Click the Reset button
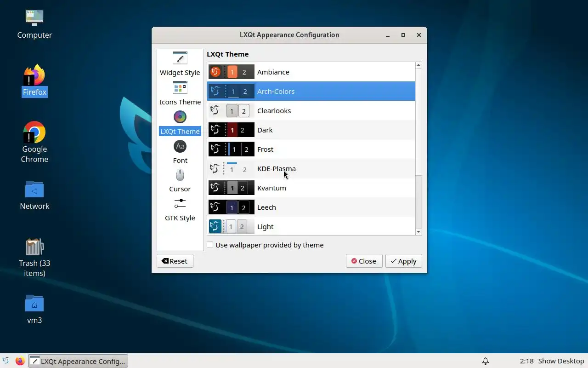The width and height of the screenshot is (588, 368). [175, 261]
